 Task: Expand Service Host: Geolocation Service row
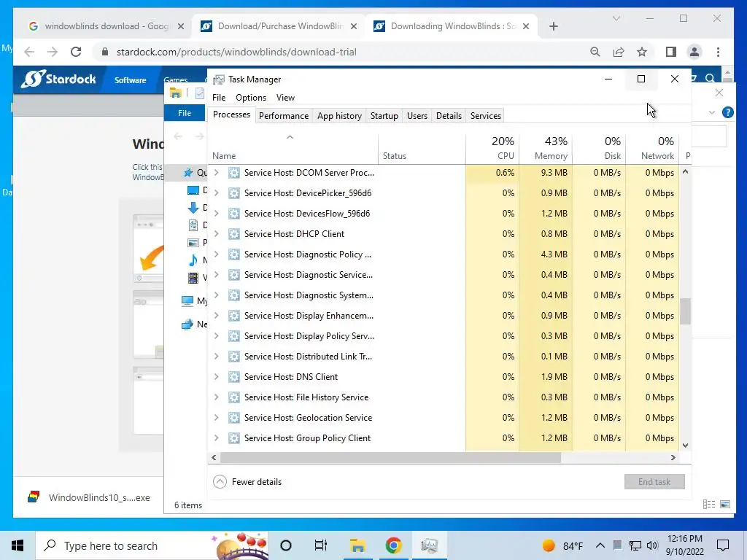tap(216, 418)
